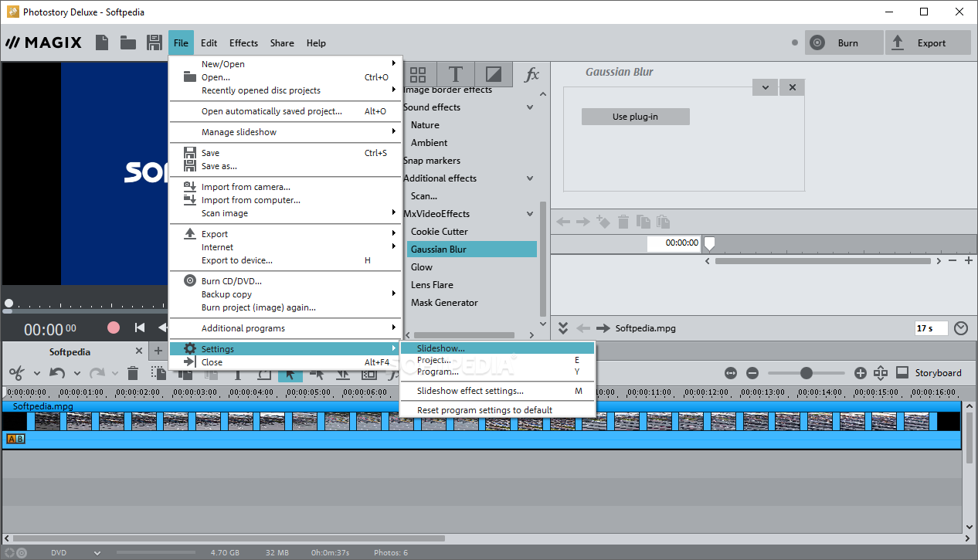Open the Gaussian Blur panel dropdown chevron
Viewport: 978px width, 560px height.
tap(765, 87)
